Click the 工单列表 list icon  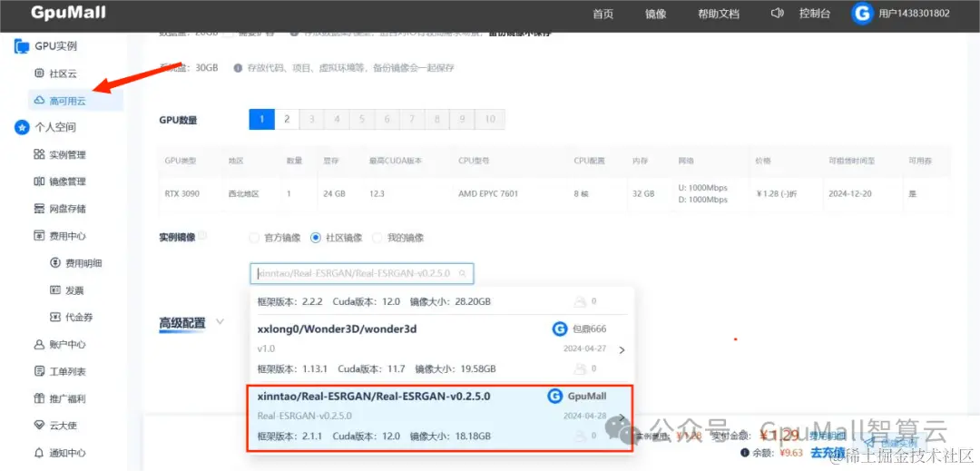click(x=39, y=372)
